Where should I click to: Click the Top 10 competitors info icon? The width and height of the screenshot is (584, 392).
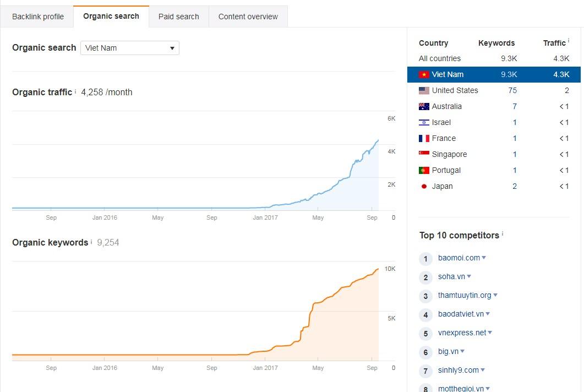pyautogui.click(x=503, y=233)
